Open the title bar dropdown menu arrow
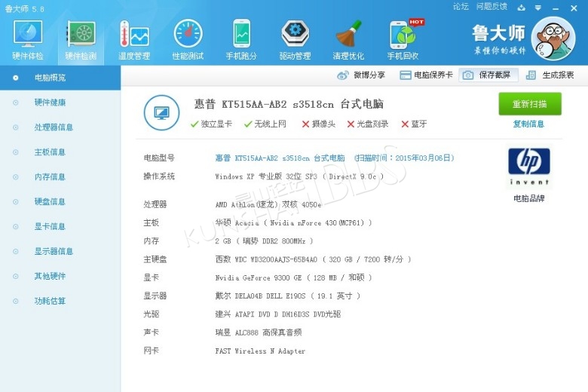Screen dimensions: 588x392 [537, 8]
